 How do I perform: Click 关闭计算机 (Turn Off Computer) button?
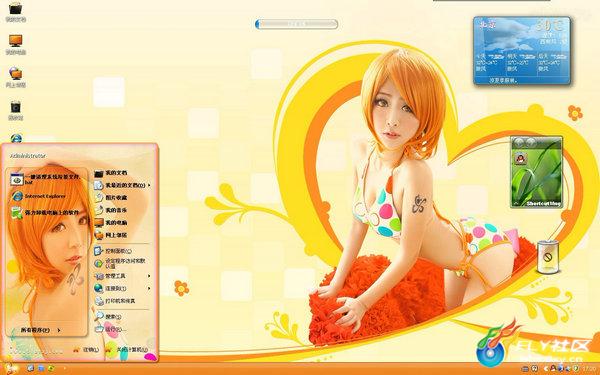[x=127, y=349]
